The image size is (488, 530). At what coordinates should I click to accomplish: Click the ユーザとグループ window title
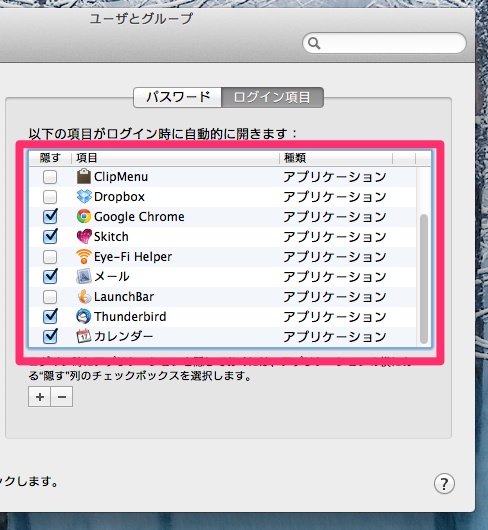pos(141,19)
